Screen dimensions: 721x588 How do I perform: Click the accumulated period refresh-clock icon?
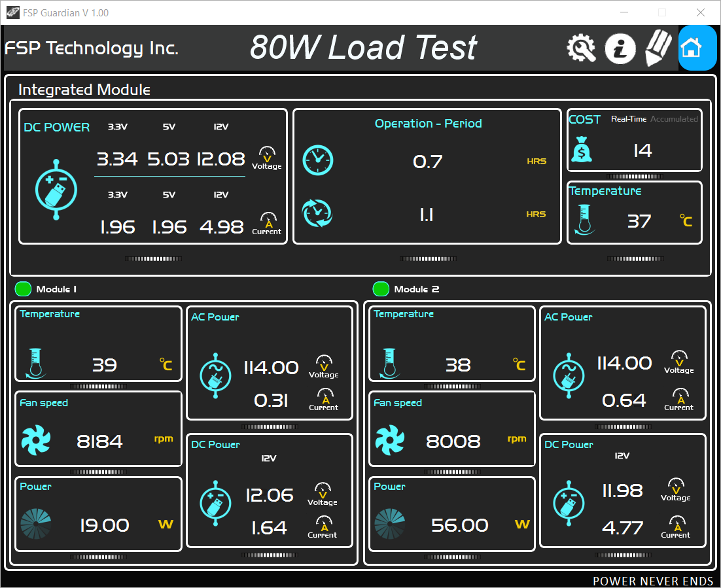317,213
